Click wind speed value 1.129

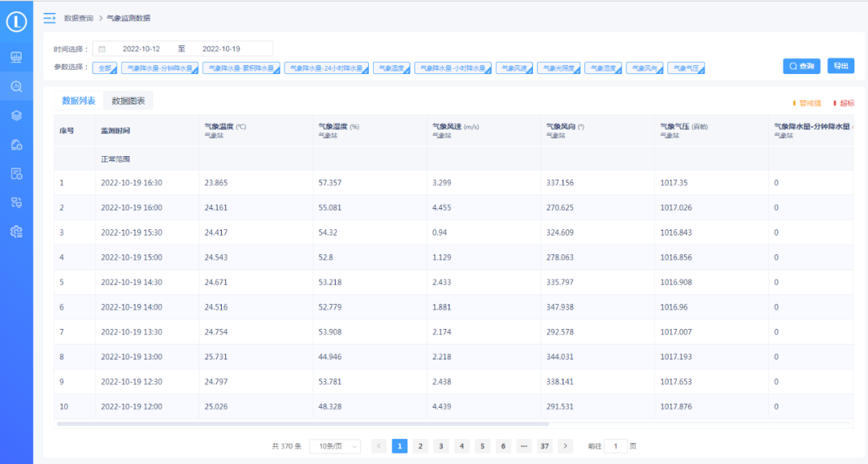point(442,257)
